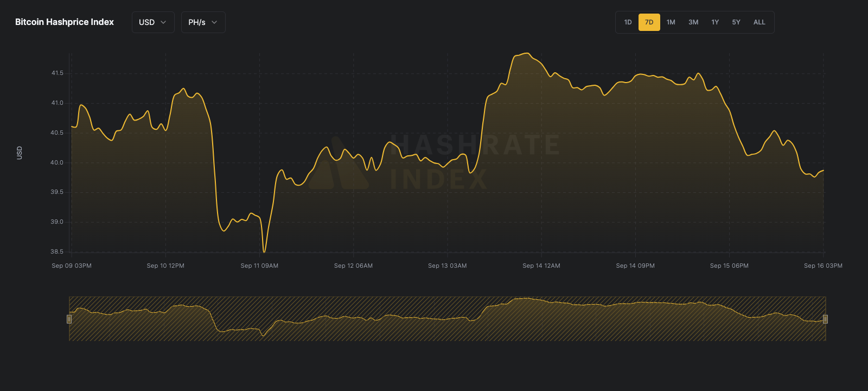Click the Sep 16 03PM axis label
The width and height of the screenshot is (868, 391).
(x=823, y=266)
